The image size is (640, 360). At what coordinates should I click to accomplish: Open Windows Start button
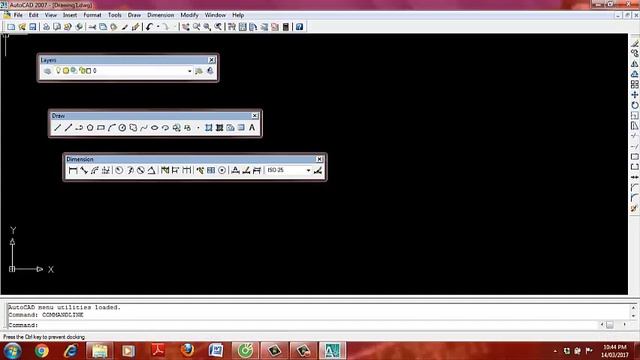12,351
